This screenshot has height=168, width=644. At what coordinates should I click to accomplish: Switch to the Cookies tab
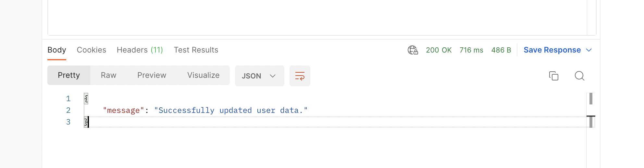pyautogui.click(x=91, y=50)
